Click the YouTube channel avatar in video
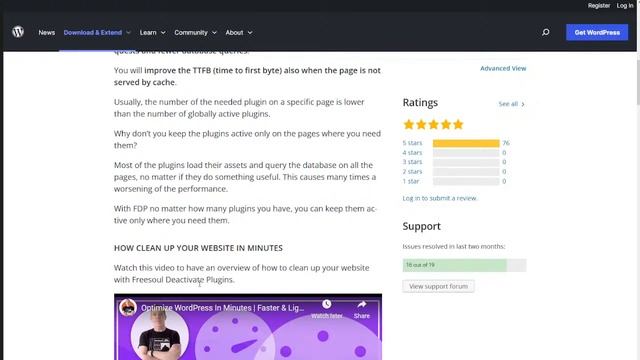This screenshot has height=360, width=640. coord(128,307)
